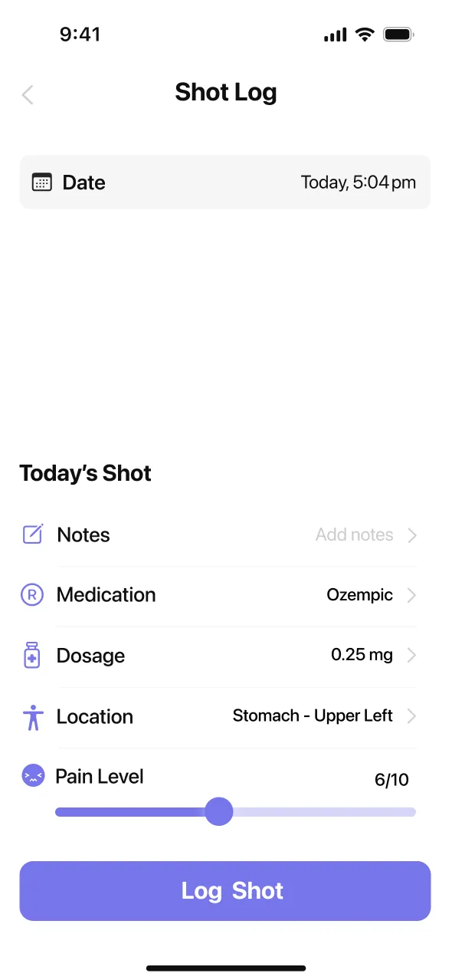Expand the Medication row chevron
Image resolution: width=452 pixels, height=980 pixels.
point(413,594)
